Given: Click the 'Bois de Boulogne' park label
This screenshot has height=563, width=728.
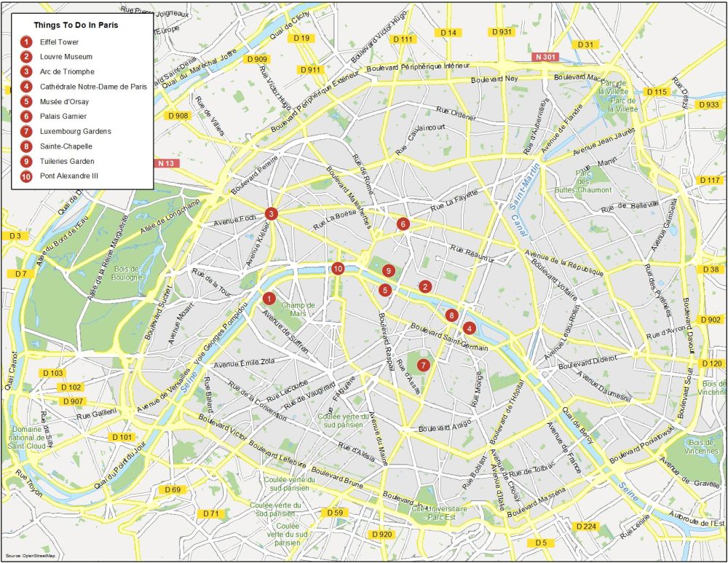Looking at the screenshot, I should 126,273.
